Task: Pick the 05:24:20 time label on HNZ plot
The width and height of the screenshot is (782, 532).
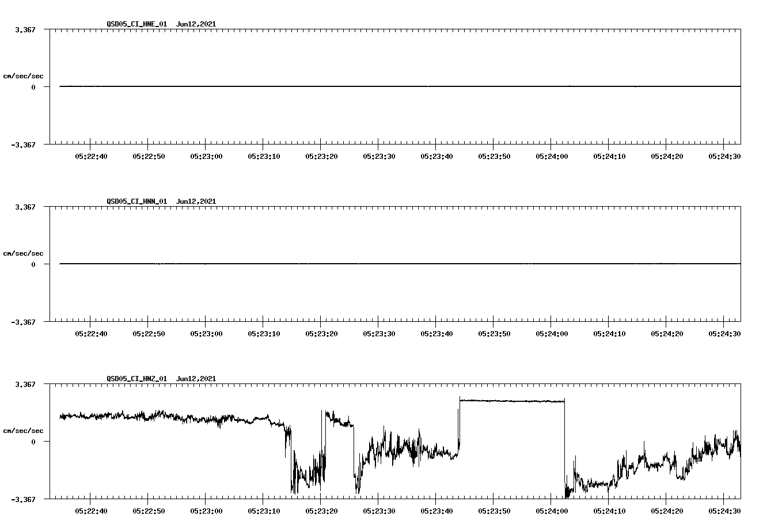Action: click(667, 511)
